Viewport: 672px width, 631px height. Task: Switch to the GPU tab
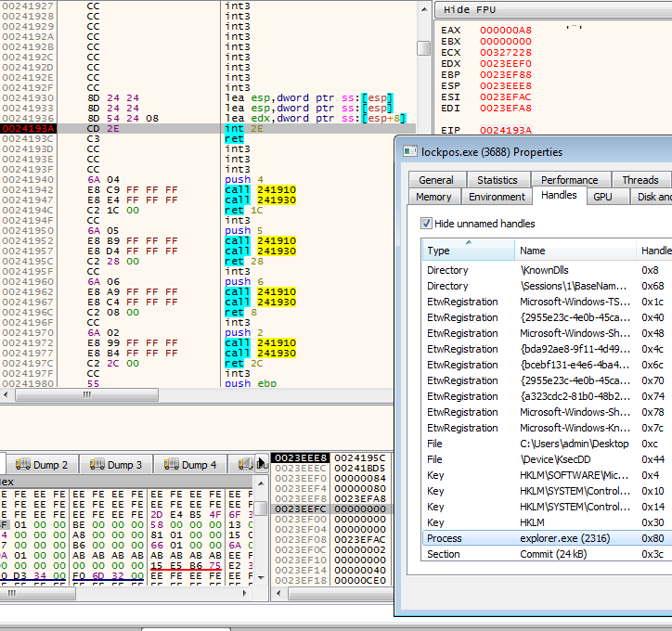(x=602, y=197)
